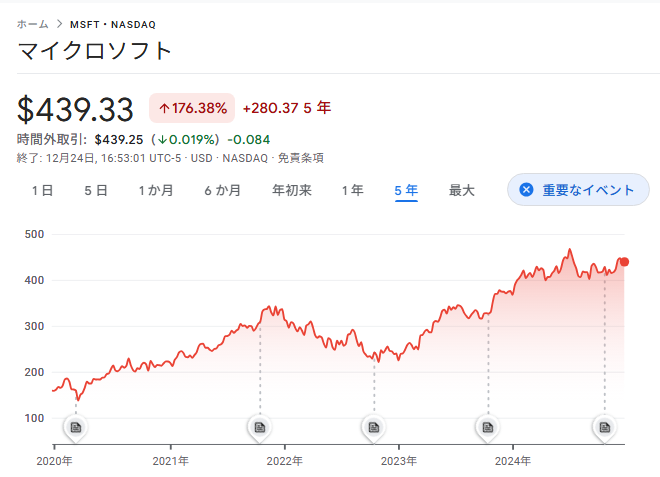
Task: Click the breadcrumb chevron after ホーム
Action: tap(60, 23)
